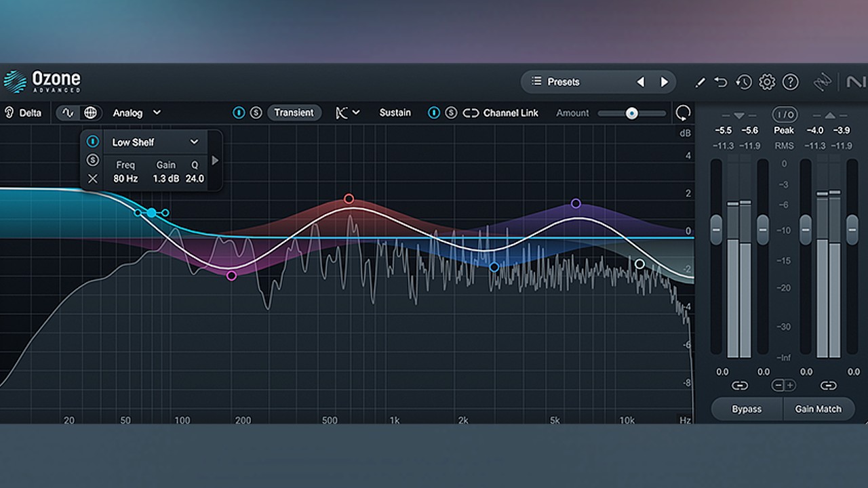This screenshot has width=868, height=488.
Task: Select the Transient tab
Action: coord(294,113)
